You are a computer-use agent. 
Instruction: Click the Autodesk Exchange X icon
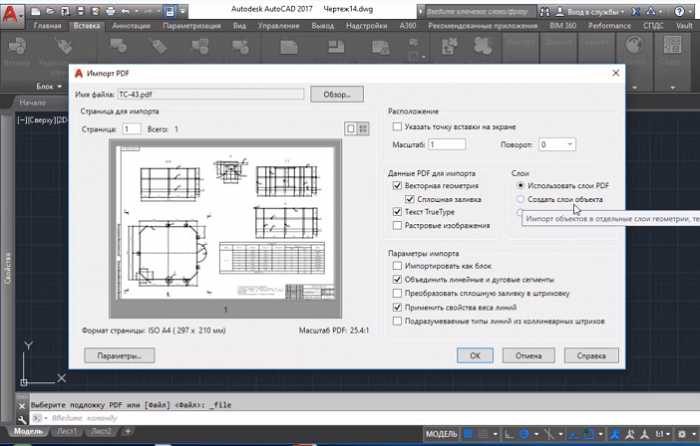636,12
